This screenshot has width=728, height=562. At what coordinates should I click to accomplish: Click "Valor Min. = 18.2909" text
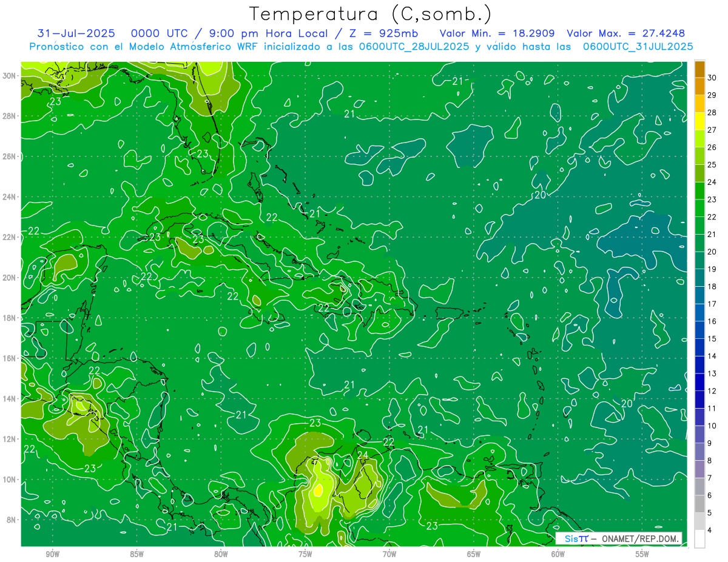click(x=497, y=33)
